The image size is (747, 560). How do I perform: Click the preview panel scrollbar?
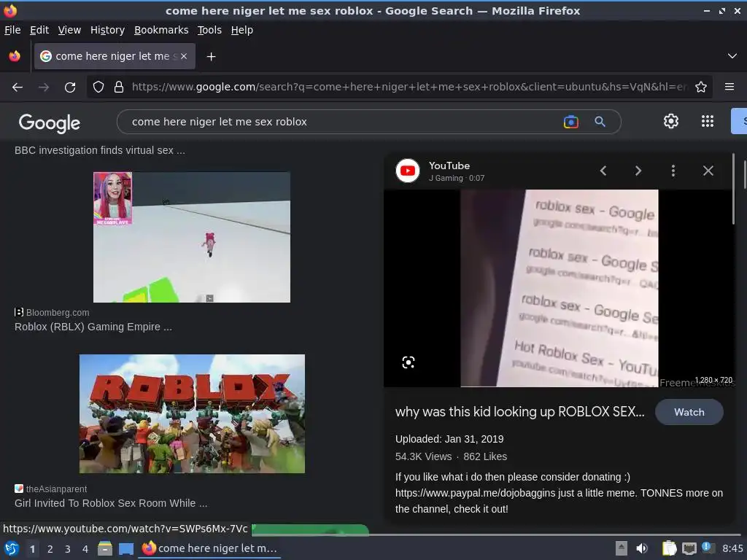(x=733, y=189)
